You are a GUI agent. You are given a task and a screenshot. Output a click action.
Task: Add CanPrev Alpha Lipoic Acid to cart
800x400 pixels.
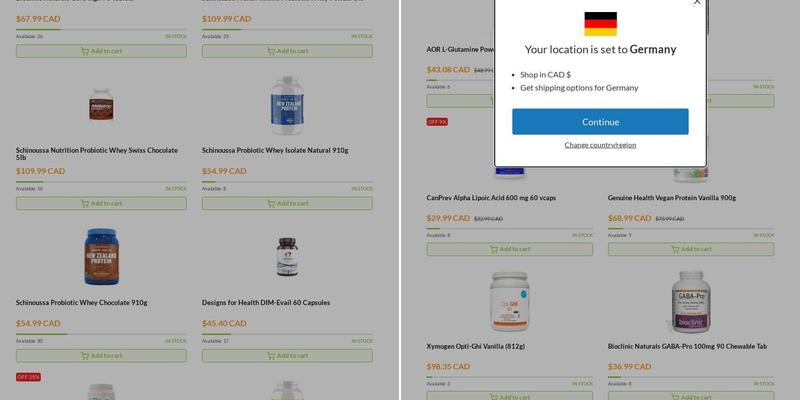point(510,249)
